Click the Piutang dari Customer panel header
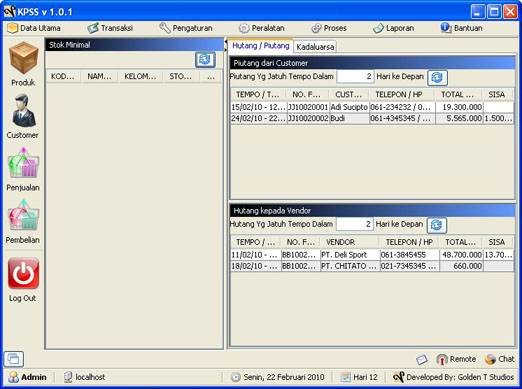The image size is (522, 389). click(372, 63)
